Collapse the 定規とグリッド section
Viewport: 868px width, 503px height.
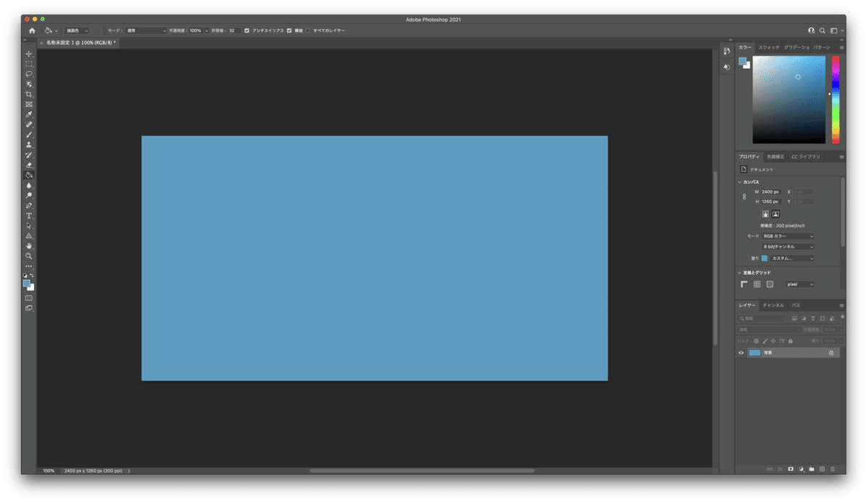[x=740, y=273]
